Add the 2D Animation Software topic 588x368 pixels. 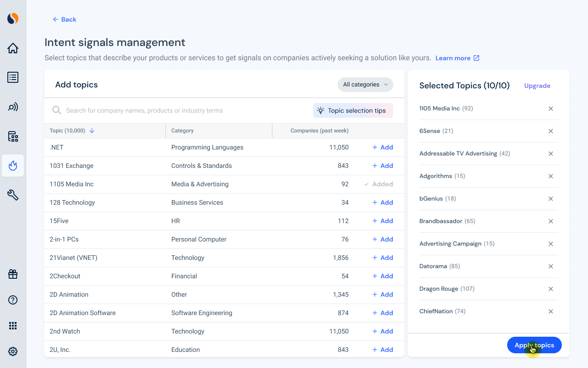pyautogui.click(x=383, y=313)
